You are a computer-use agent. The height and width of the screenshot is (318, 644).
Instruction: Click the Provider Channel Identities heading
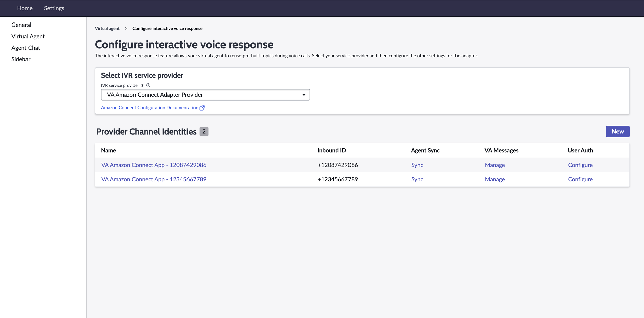146,132
